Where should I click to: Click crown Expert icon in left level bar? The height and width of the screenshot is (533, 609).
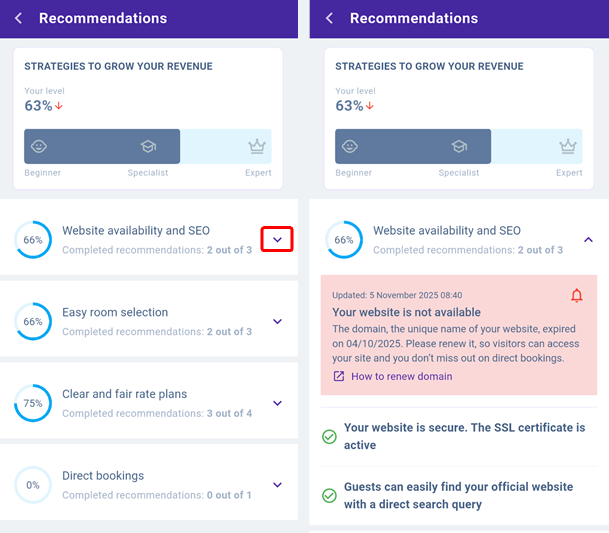click(x=259, y=146)
